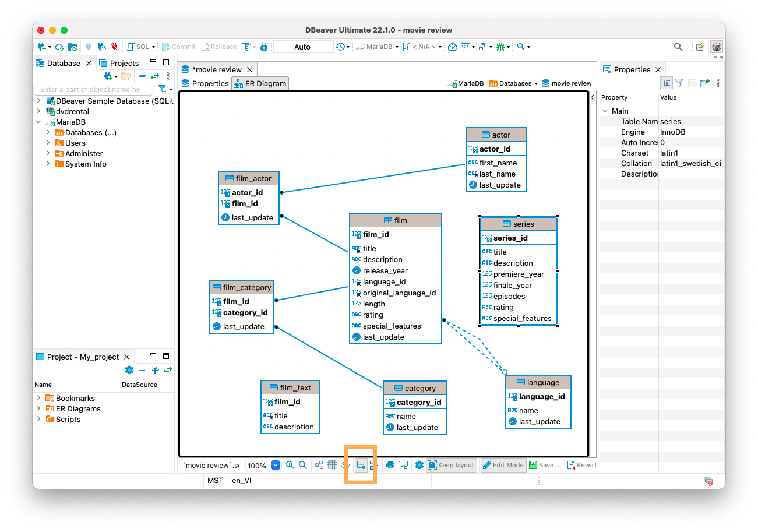758x532 pixels.
Task: Click the Save button in diagram toolbar
Action: point(545,465)
